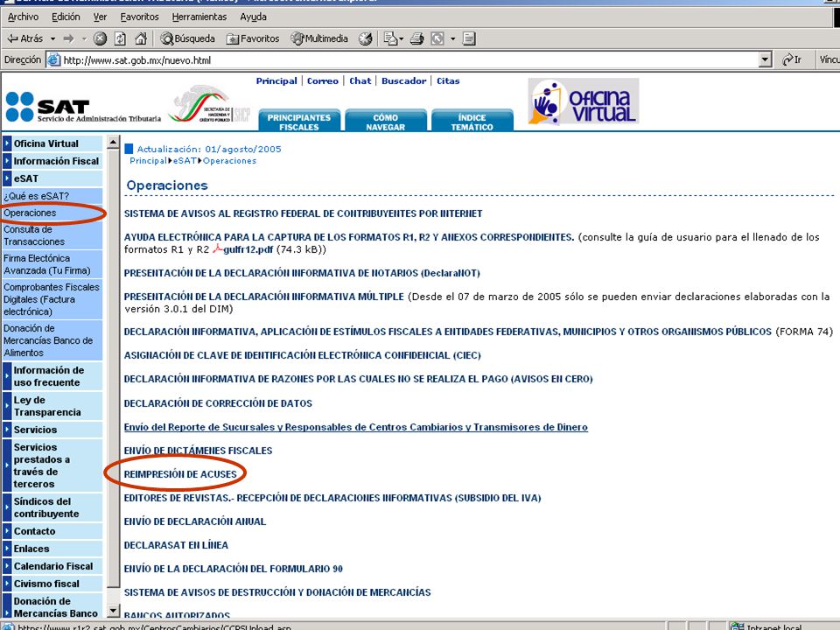Open Declaración de Corrección de Datos link
840x630 pixels.
pos(218,403)
